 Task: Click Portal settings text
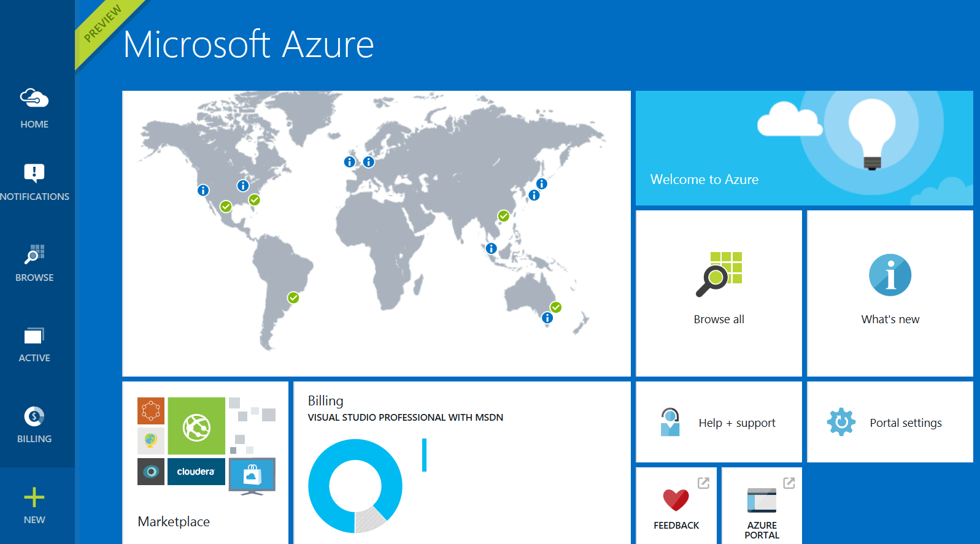tap(906, 423)
